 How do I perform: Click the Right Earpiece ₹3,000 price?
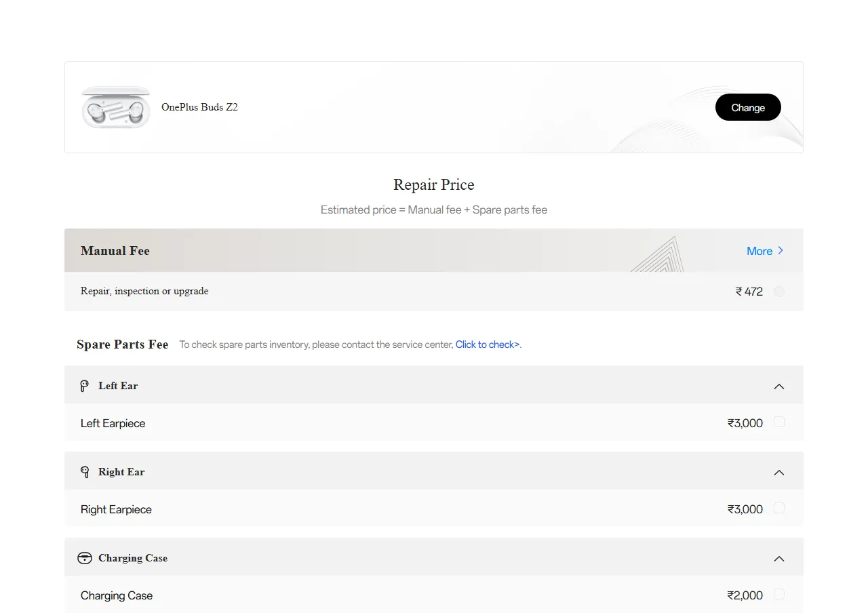click(745, 509)
